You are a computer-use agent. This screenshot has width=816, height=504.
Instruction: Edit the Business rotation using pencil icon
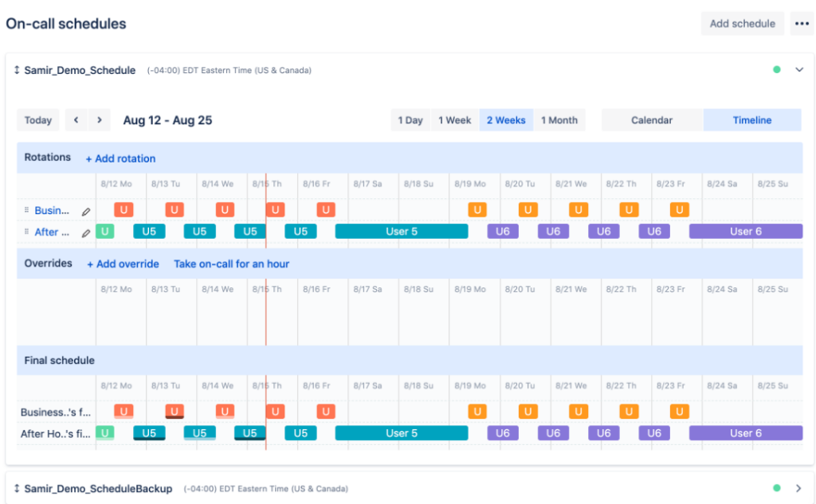tap(86, 211)
